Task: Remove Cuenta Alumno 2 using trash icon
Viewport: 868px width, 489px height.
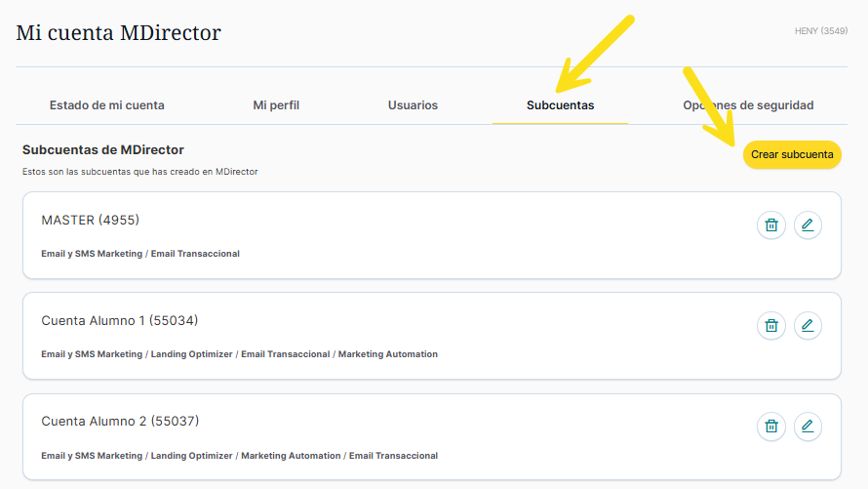Action: coord(770,427)
